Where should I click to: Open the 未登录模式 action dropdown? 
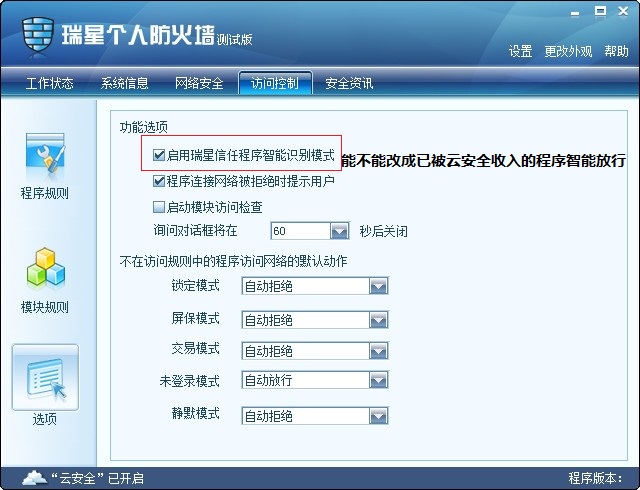coord(378,381)
